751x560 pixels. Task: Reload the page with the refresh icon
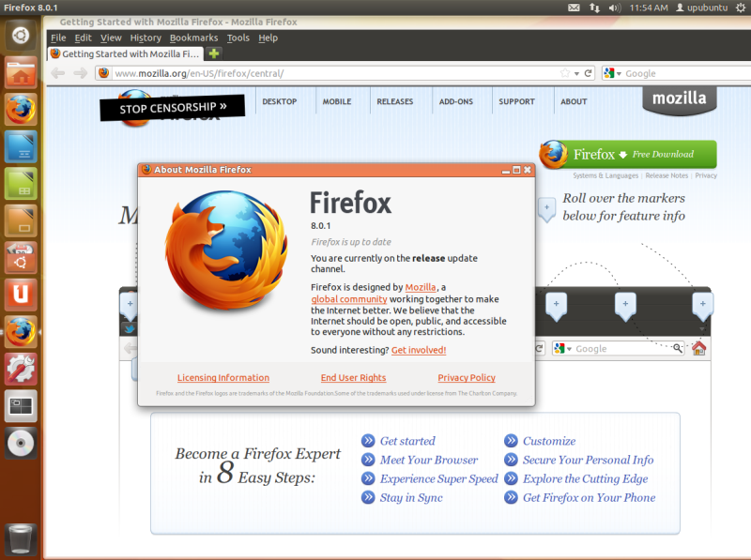pos(589,73)
